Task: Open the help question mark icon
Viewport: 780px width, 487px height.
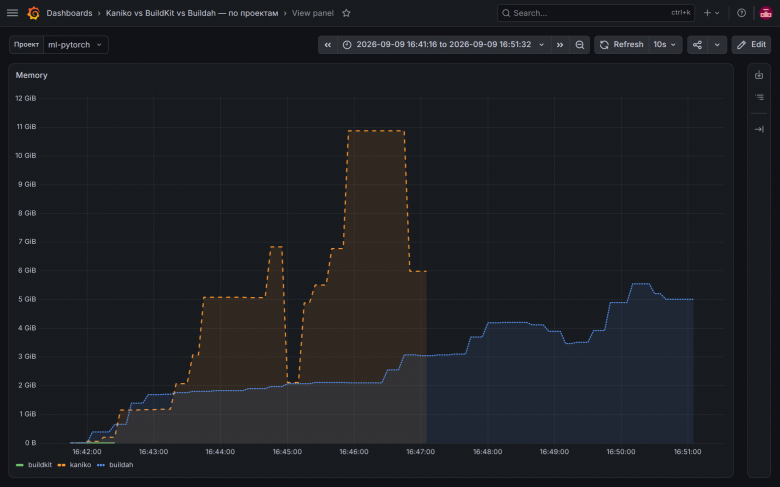Action: 741,13
